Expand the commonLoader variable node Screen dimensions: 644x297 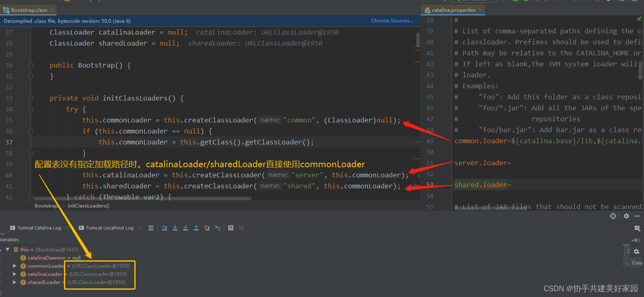(15, 266)
